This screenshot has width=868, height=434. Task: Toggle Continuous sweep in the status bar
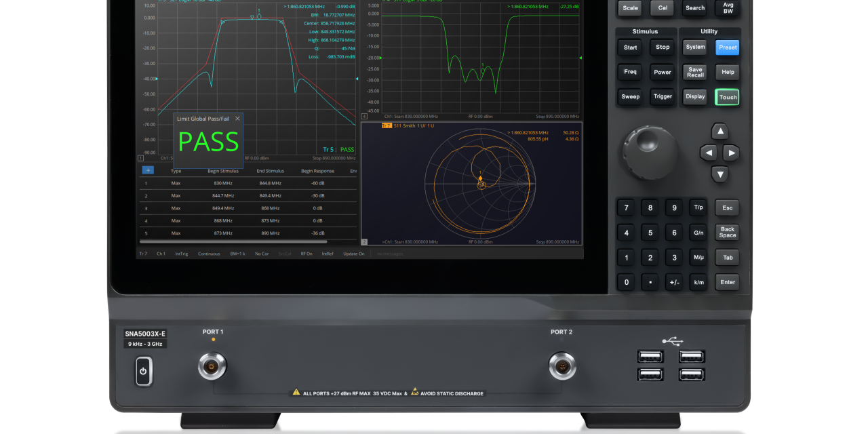pyautogui.click(x=209, y=253)
